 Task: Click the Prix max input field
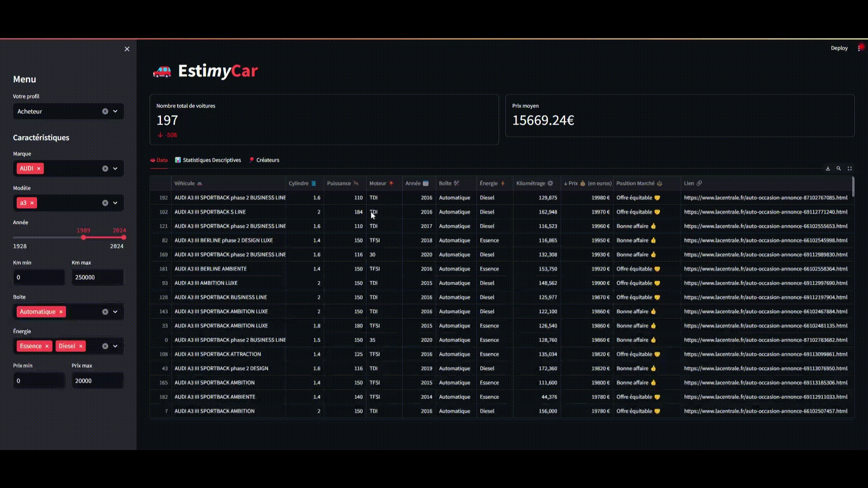pyautogui.click(x=97, y=381)
